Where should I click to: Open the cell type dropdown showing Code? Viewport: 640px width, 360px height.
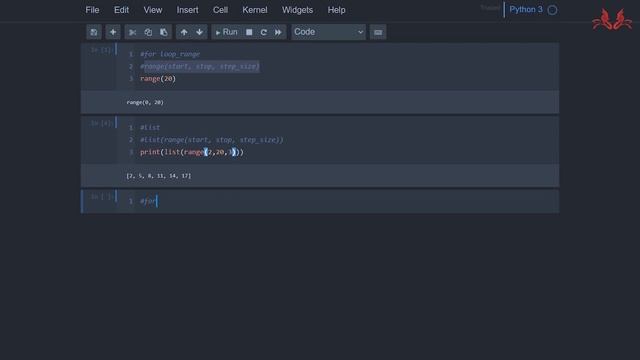pos(328,32)
